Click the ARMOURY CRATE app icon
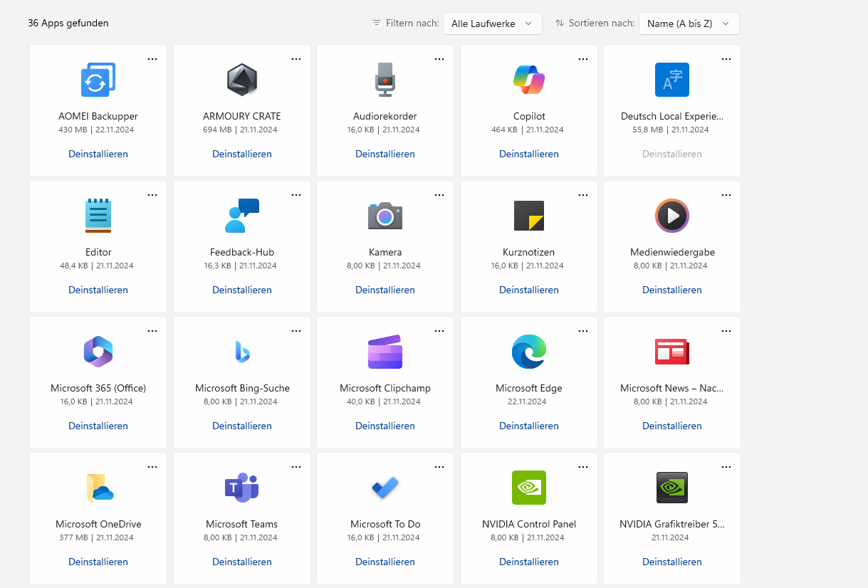The height and width of the screenshot is (588, 868). 242,80
